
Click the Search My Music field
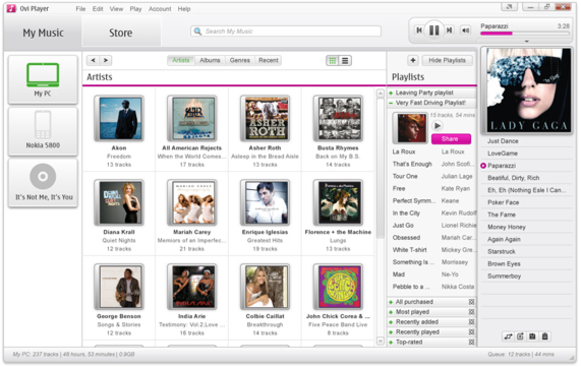286,31
